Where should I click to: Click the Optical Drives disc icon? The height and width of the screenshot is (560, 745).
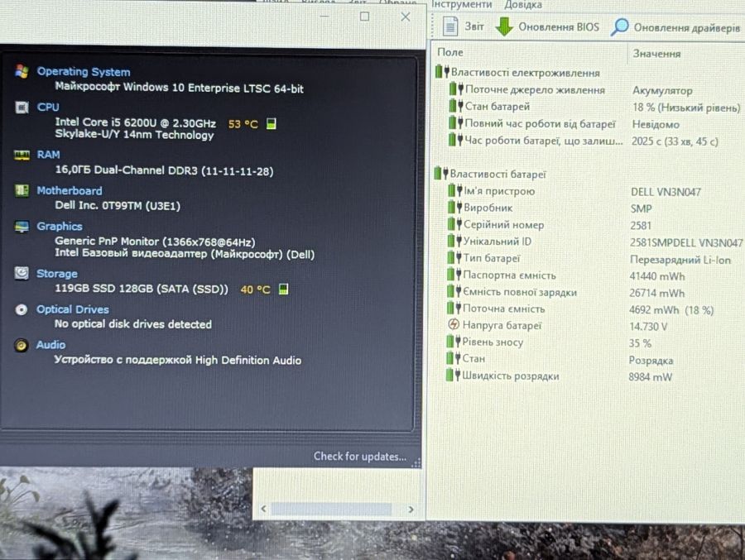point(22,309)
